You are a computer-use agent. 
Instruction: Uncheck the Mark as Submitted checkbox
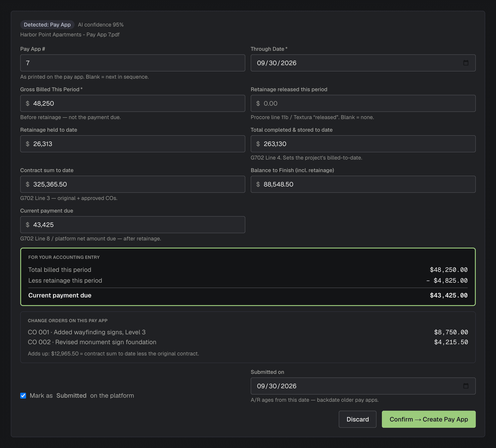[23, 395]
